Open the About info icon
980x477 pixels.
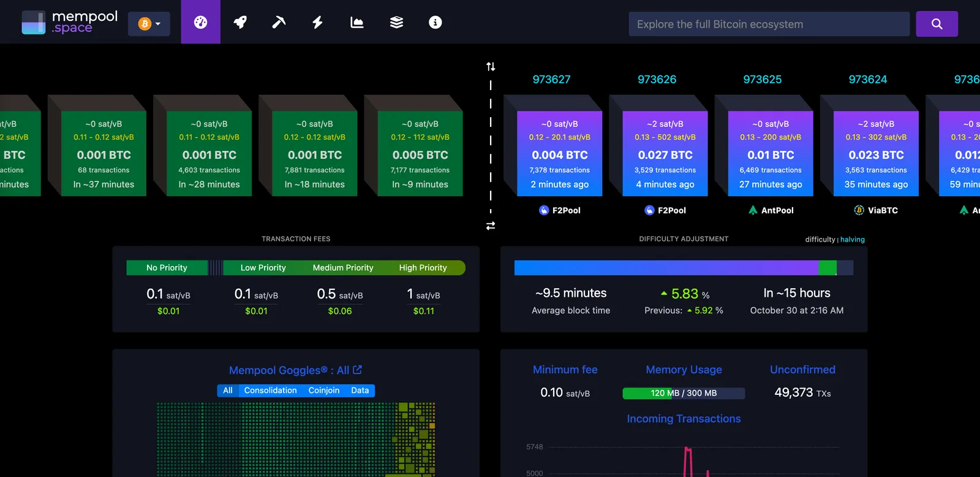coord(435,22)
